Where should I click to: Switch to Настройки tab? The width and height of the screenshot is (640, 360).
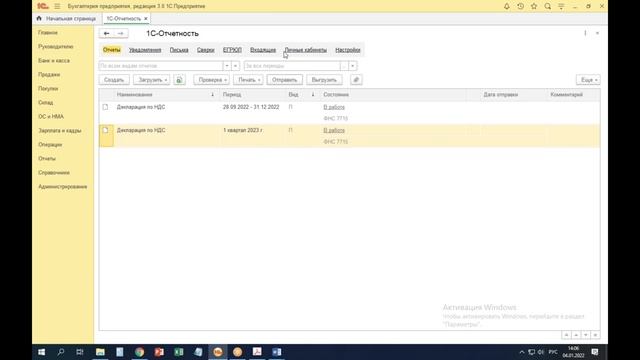pyautogui.click(x=348, y=50)
